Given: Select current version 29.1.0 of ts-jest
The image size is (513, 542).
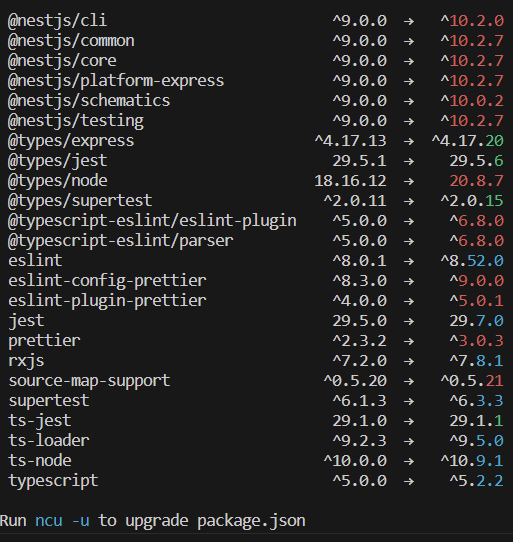Looking at the screenshot, I should coord(360,421).
